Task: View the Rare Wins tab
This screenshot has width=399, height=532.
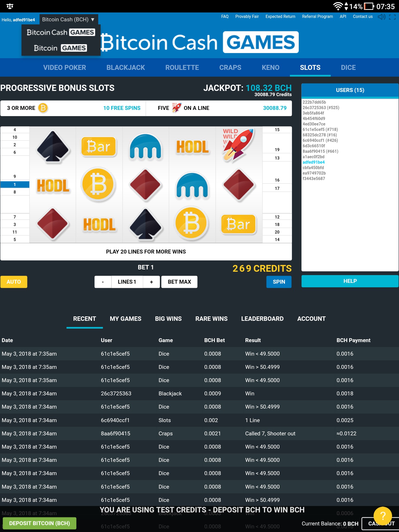Action: (211, 319)
